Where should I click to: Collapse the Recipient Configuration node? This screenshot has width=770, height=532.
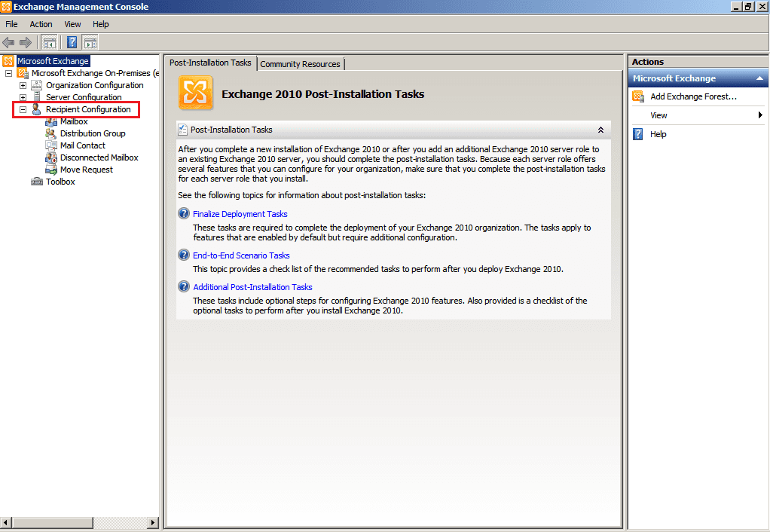23,109
